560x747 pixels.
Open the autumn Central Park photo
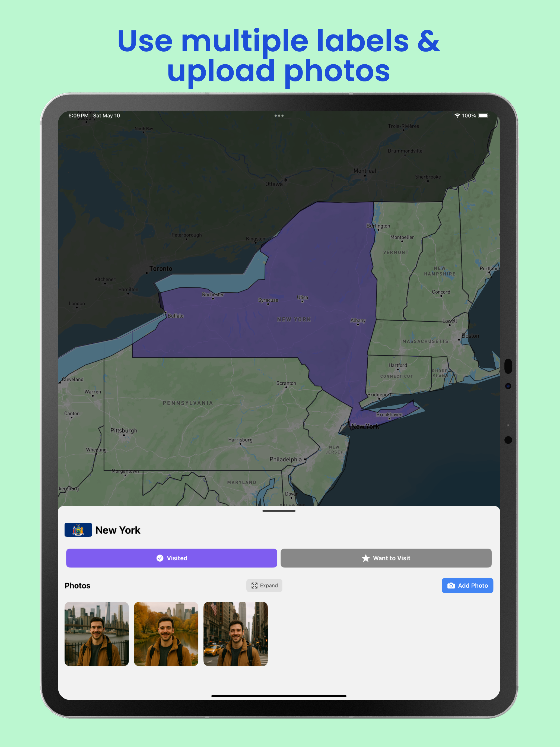pyautogui.click(x=166, y=634)
